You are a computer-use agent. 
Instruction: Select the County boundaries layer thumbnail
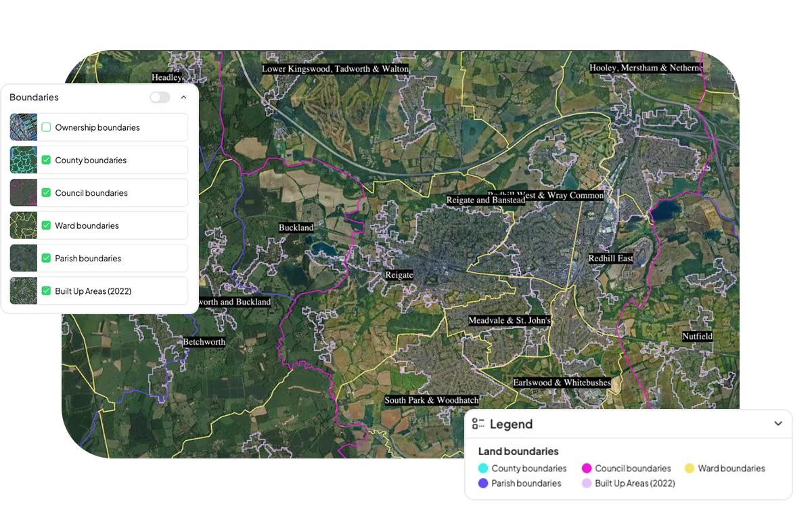23,160
